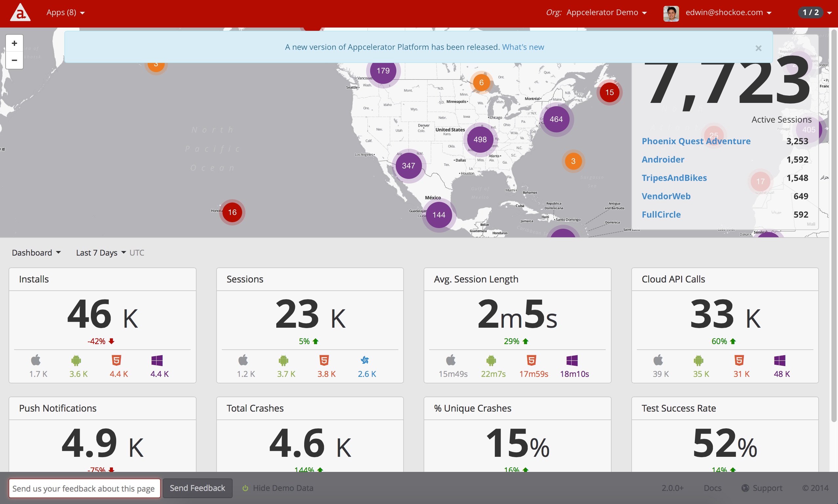The height and width of the screenshot is (504, 838).
Task: Click the feedback text input field
Action: pyautogui.click(x=84, y=488)
